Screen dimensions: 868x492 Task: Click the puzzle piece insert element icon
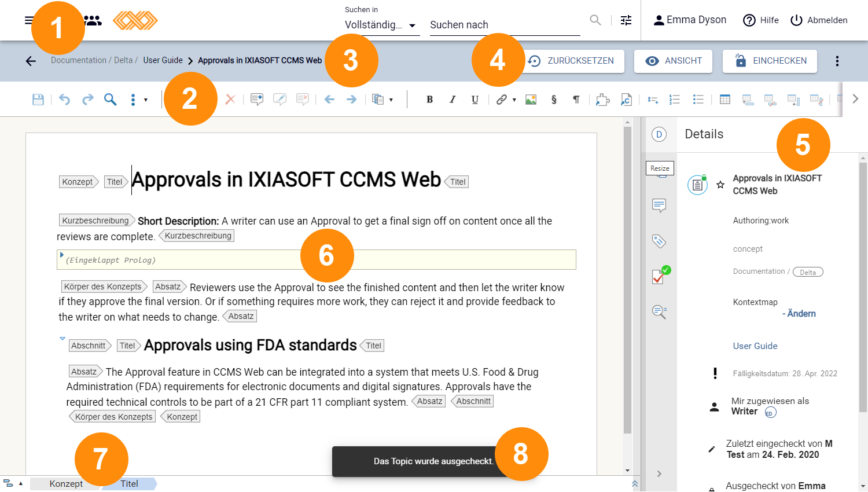tap(603, 100)
